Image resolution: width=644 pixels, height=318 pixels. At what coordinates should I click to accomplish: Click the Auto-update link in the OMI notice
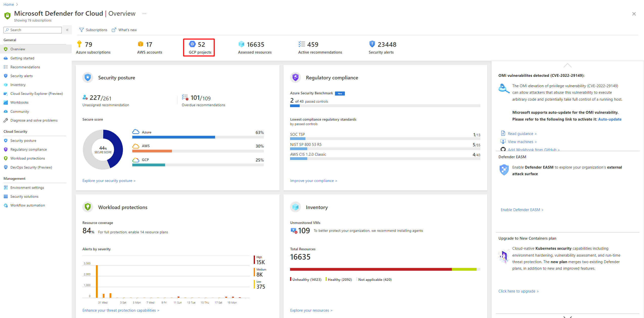[609, 119]
